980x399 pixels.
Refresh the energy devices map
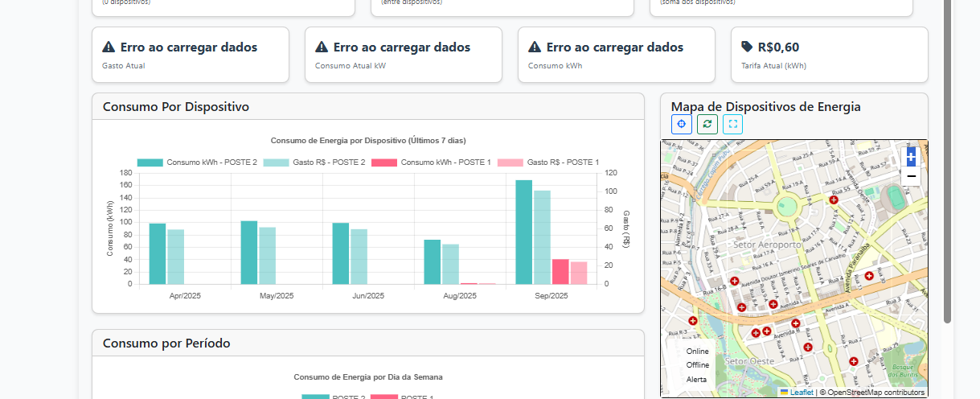tap(707, 124)
